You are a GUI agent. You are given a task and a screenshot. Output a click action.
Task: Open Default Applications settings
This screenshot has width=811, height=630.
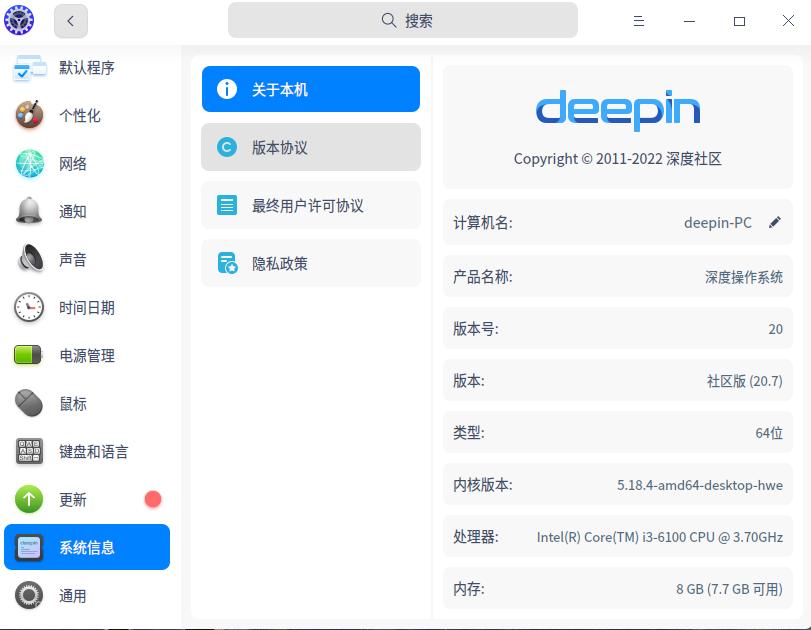click(x=88, y=67)
